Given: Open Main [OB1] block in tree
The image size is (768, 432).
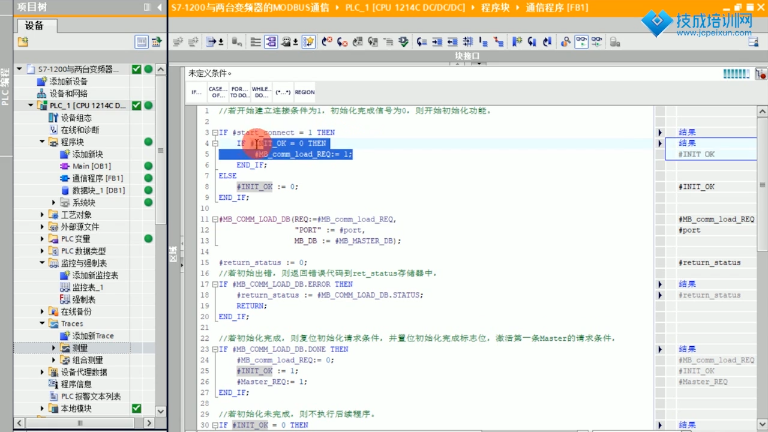Looking at the screenshot, I should coord(92,166).
